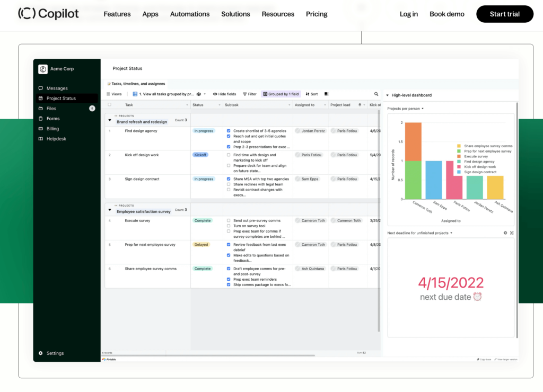This screenshot has width=543, height=392.
Task: Click View larger version link
Action: tap(505, 360)
